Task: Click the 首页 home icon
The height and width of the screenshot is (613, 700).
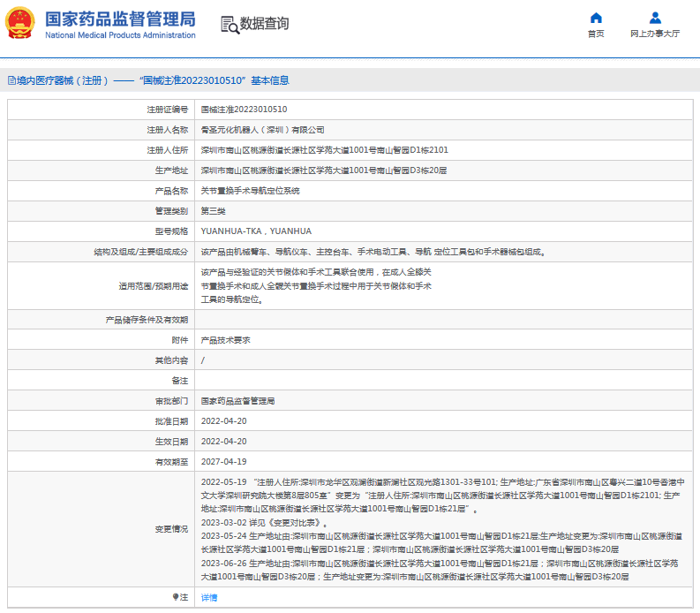Action: (x=596, y=18)
